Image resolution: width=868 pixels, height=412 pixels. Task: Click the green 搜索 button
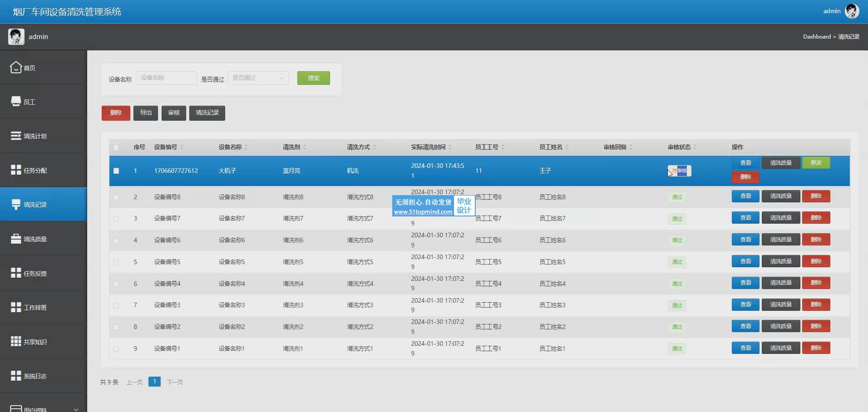314,78
